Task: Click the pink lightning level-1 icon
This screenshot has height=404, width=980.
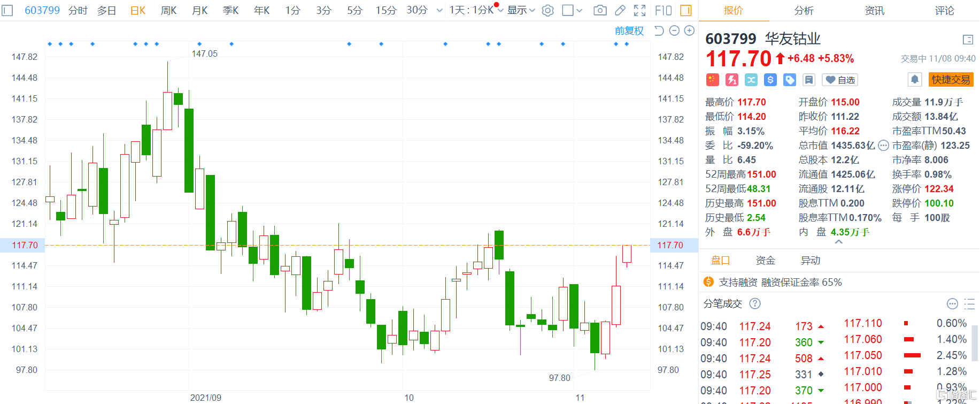Action: [732, 80]
